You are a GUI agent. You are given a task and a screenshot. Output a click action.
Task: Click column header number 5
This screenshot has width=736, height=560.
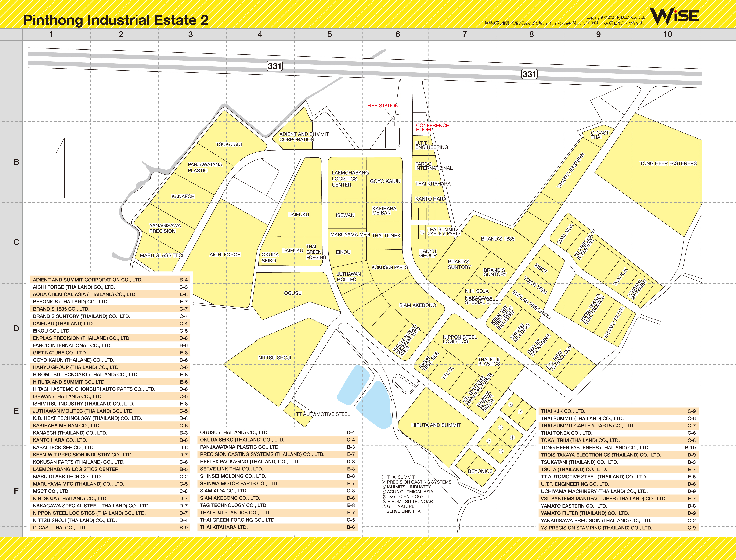(x=329, y=34)
